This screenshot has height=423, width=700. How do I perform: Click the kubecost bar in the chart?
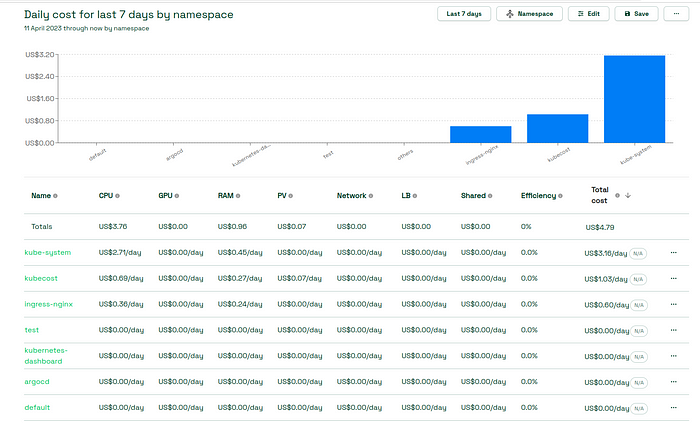tap(558, 129)
